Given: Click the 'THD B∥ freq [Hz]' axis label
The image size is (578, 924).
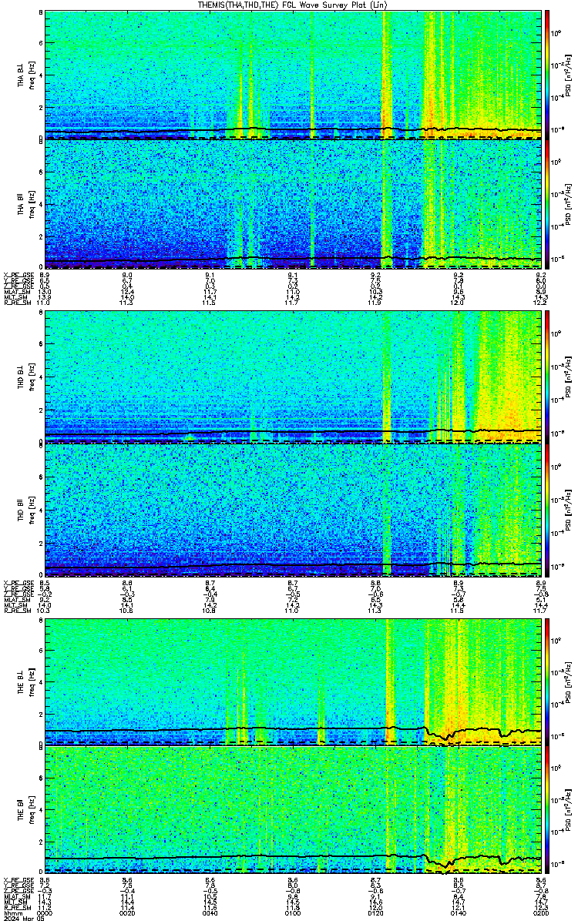Looking at the screenshot, I should click(25, 509).
